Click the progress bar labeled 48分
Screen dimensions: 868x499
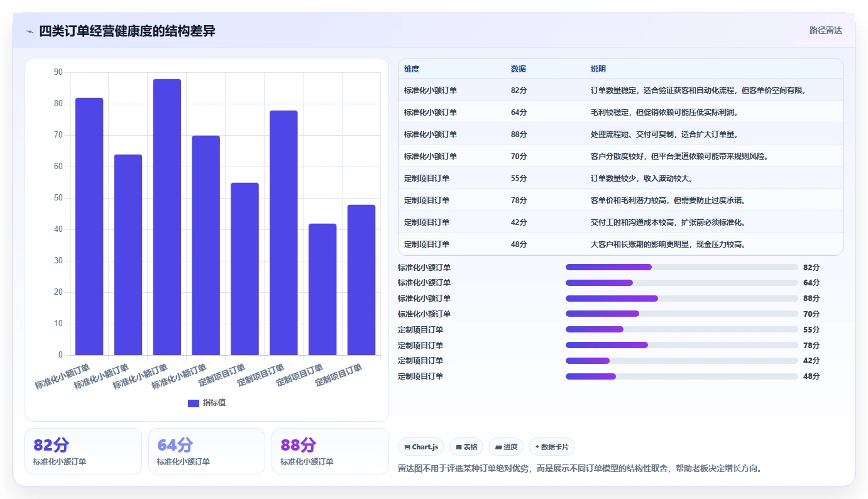pos(682,376)
